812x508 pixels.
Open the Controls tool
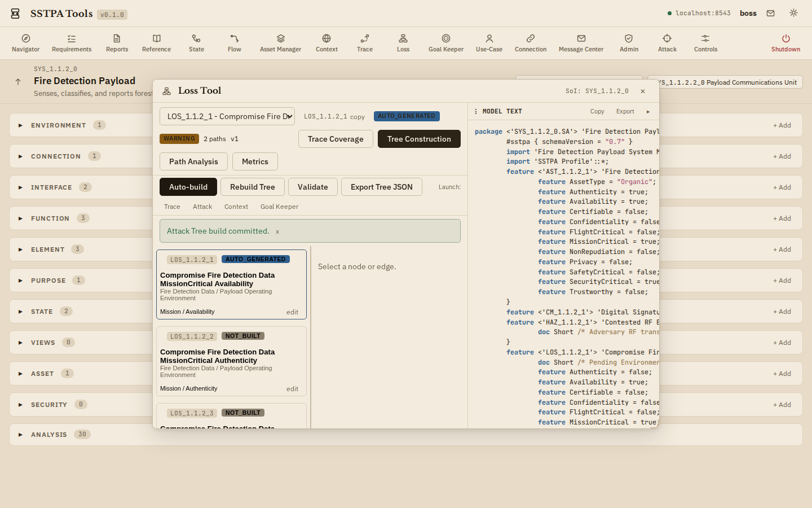tap(705, 43)
